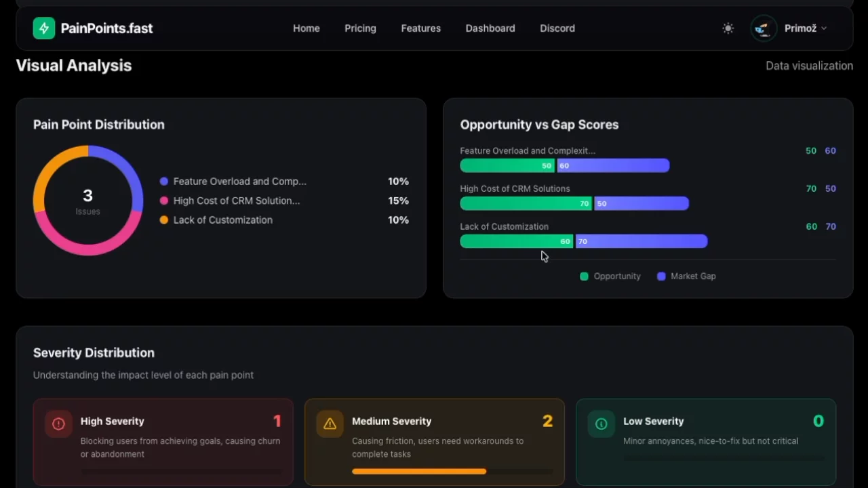Screen dimensions: 868x488
Task: Navigate to Features in the navbar
Action: click(420, 28)
